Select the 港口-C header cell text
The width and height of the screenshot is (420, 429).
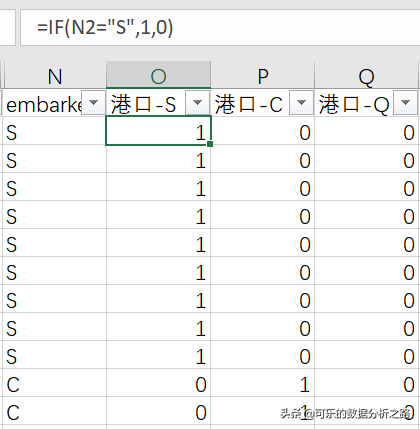[249, 104]
